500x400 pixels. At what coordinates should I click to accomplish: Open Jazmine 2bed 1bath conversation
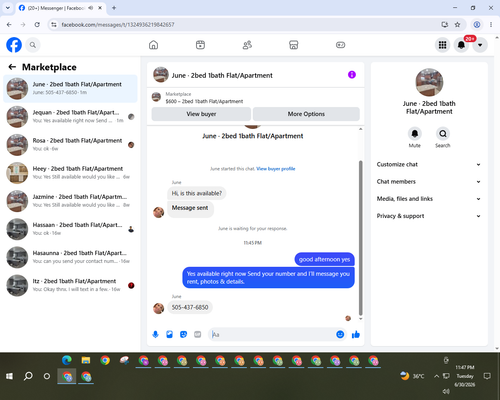[70, 201]
